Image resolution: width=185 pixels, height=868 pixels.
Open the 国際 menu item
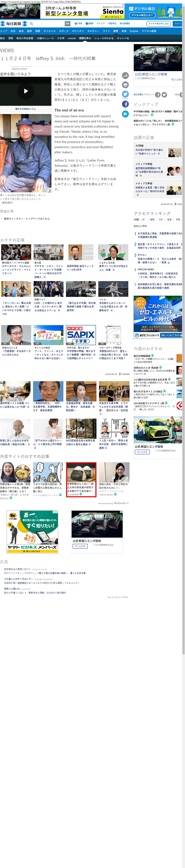[x=38, y=31]
